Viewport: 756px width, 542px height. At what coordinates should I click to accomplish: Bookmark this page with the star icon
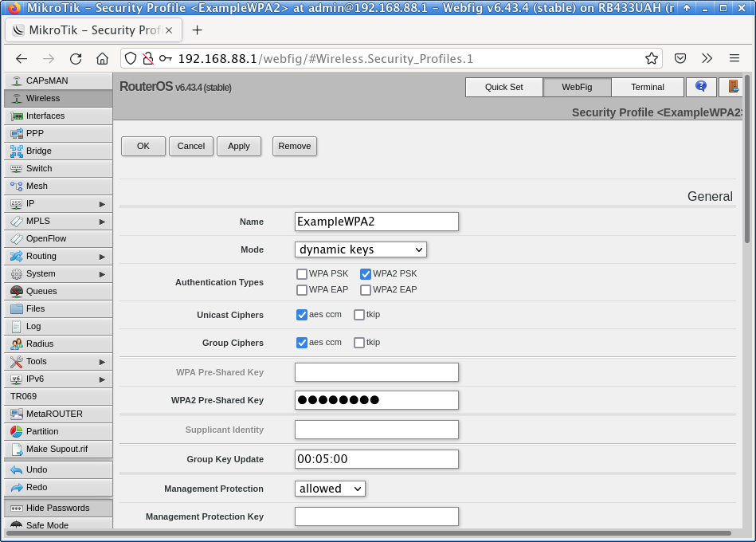[x=652, y=58]
